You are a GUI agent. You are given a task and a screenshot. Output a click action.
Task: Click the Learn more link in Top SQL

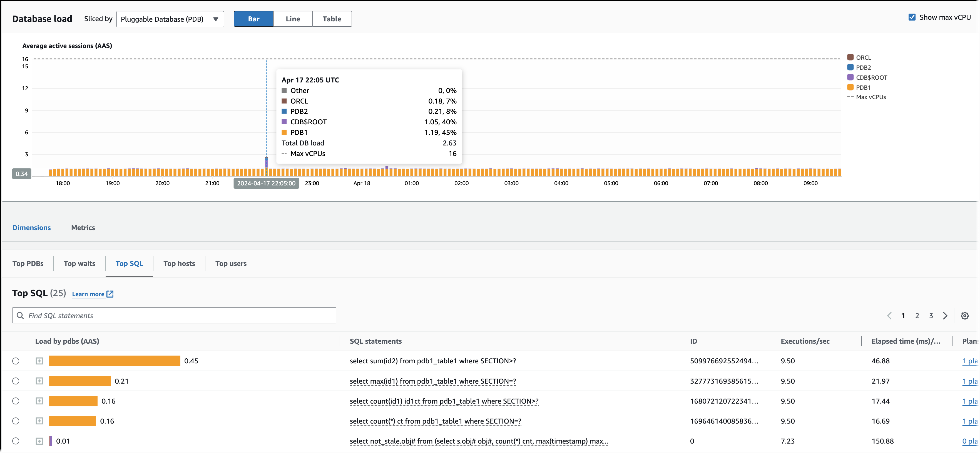coord(93,294)
